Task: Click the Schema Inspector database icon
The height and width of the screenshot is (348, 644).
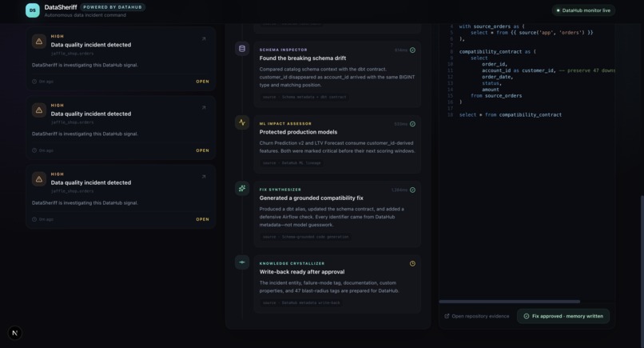Action: coord(242,49)
